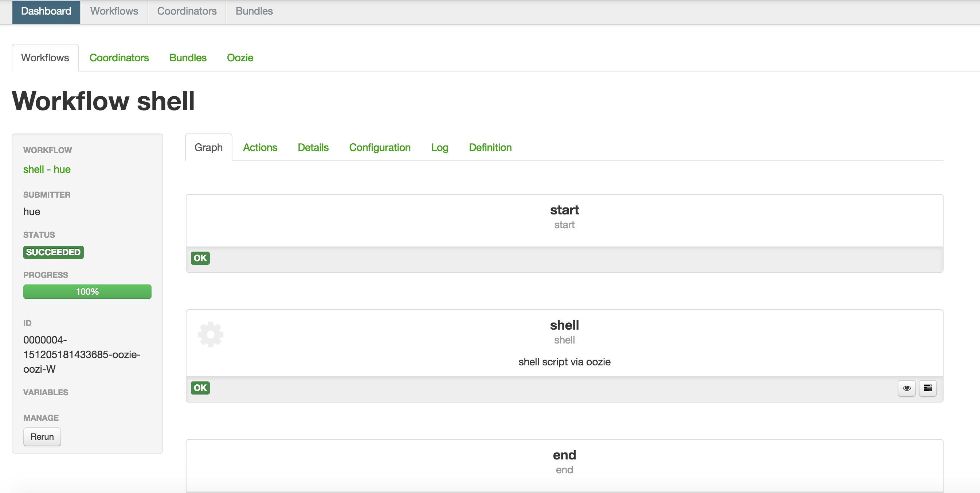The height and width of the screenshot is (493, 980).
Task: Select the Graph tab
Action: point(208,147)
